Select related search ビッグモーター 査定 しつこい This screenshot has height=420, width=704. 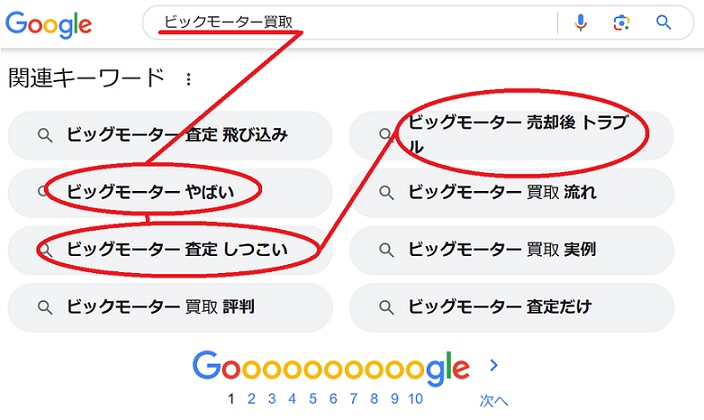point(176,249)
